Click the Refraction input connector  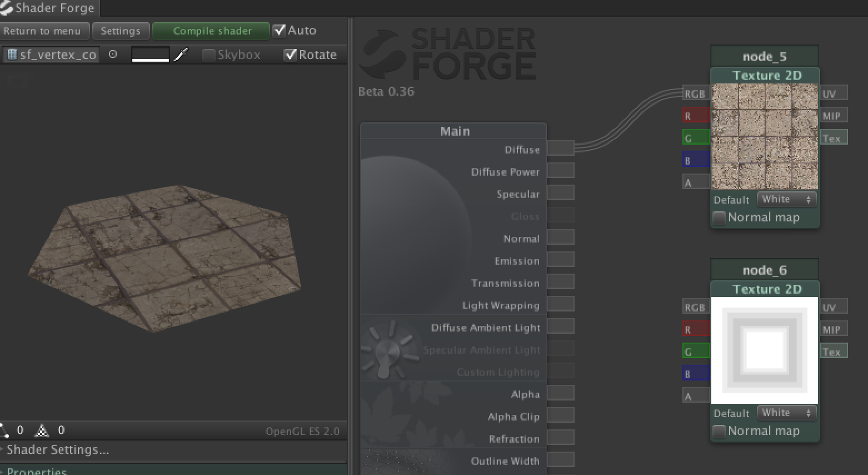(561, 437)
